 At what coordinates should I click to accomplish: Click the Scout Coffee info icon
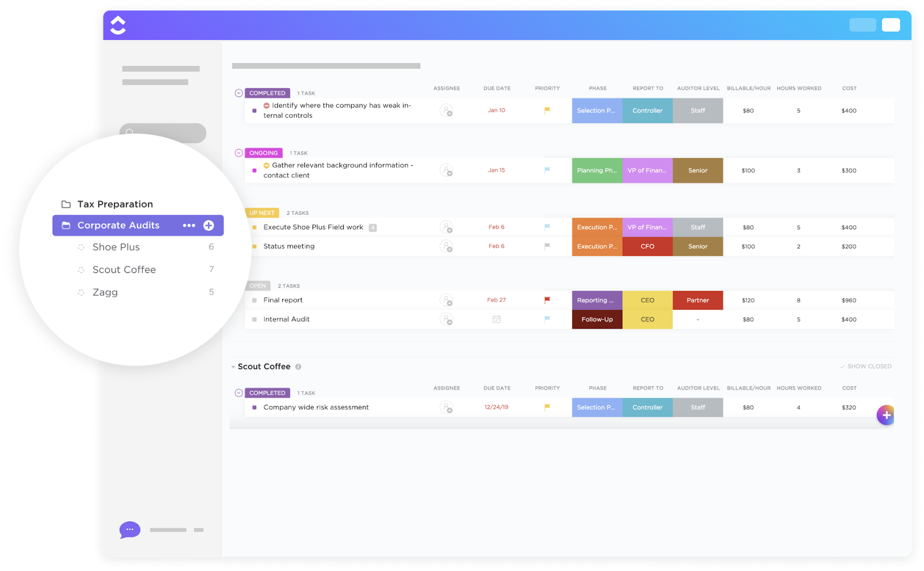(x=298, y=367)
